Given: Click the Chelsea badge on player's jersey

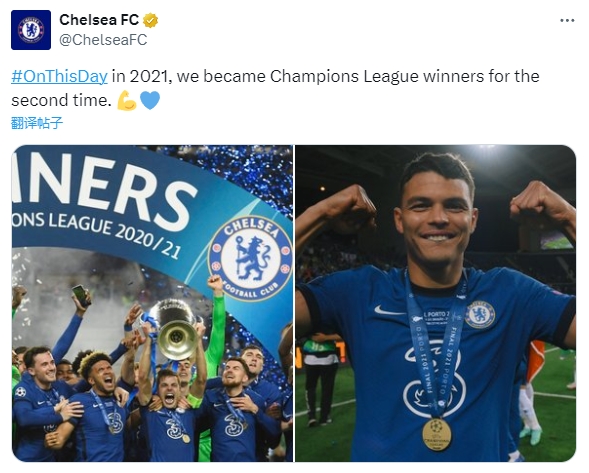Looking at the screenshot, I should [480, 314].
